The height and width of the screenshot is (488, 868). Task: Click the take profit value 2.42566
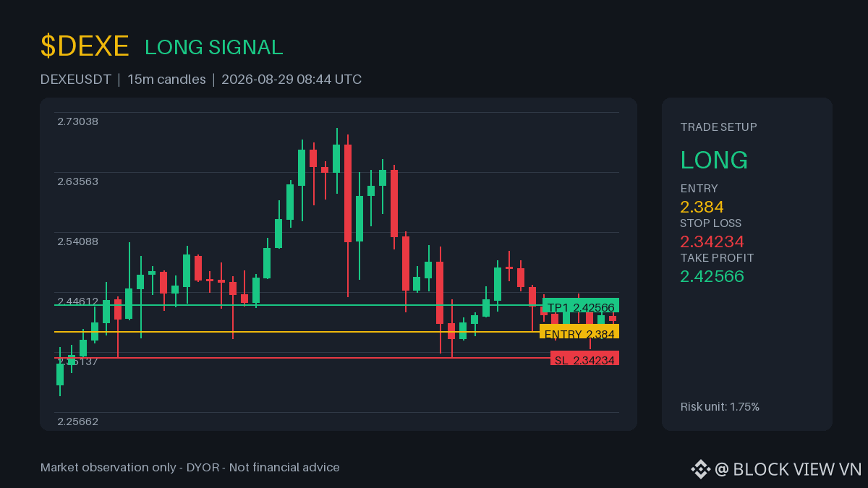[x=712, y=276]
